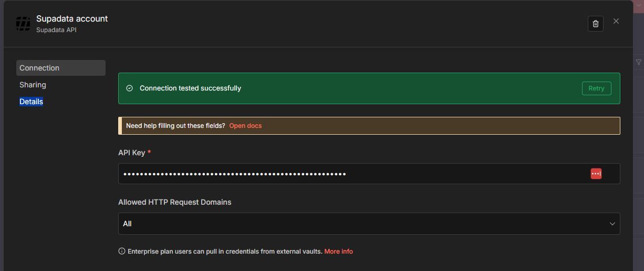Image resolution: width=644 pixels, height=271 pixels.
Task: Expand Allowed HTTP Request Domains dropdown
Action: click(x=369, y=224)
